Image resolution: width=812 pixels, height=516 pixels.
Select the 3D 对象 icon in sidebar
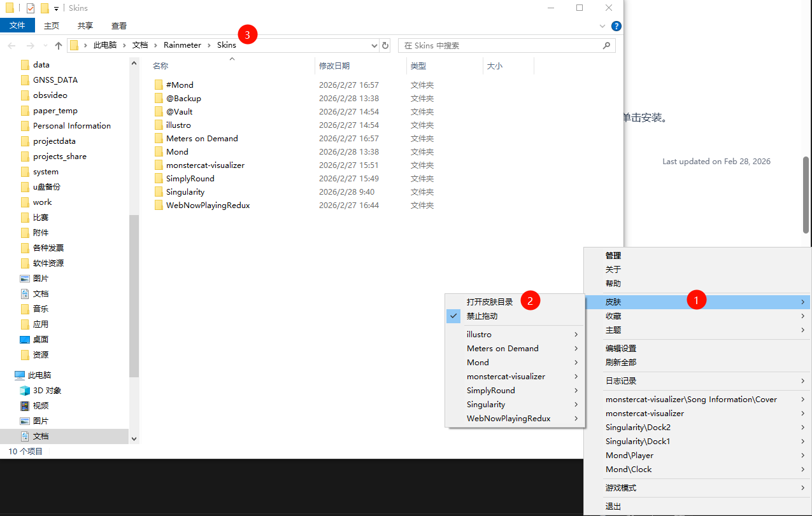click(x=25, y=391)
